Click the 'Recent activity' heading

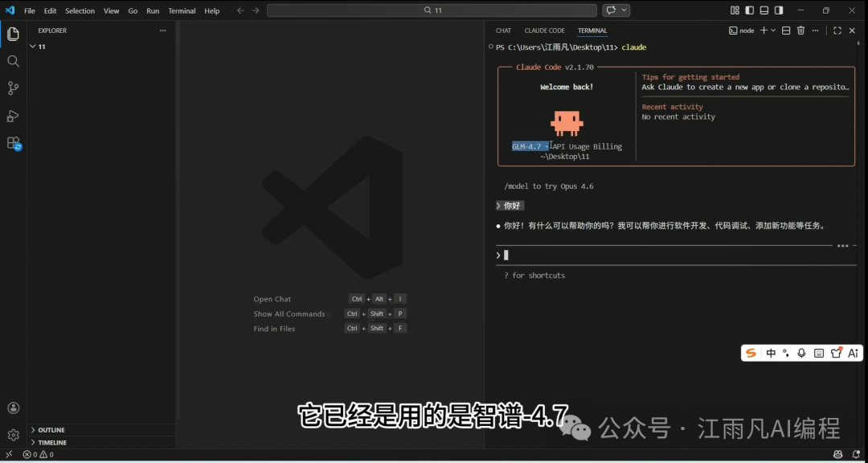pos(672,107)
